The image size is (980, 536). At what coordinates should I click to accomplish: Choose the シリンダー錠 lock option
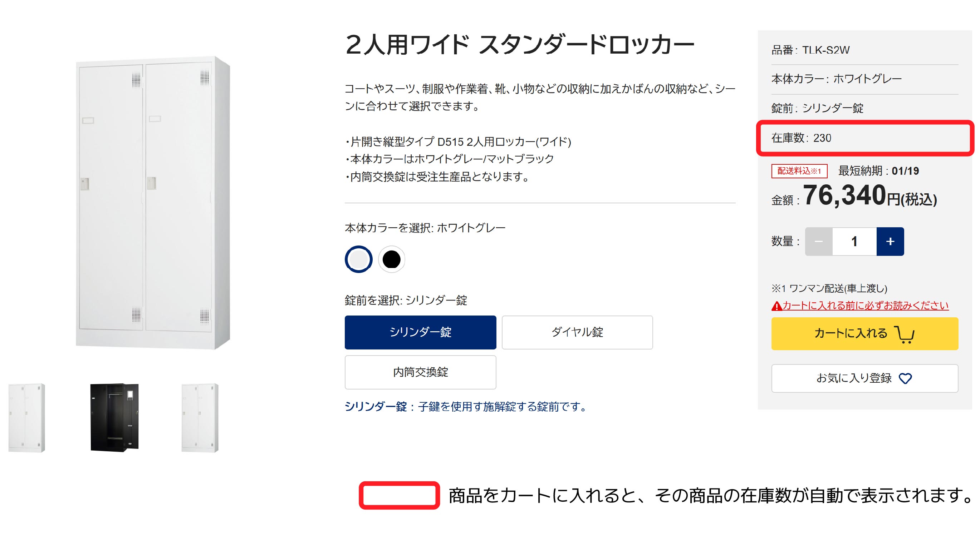tap(420, 332)
